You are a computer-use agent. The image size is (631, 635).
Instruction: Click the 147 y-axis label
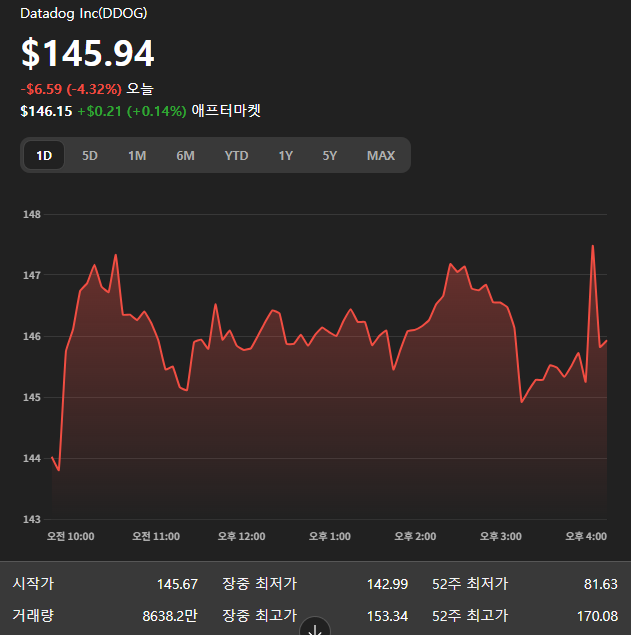(32, 275)
